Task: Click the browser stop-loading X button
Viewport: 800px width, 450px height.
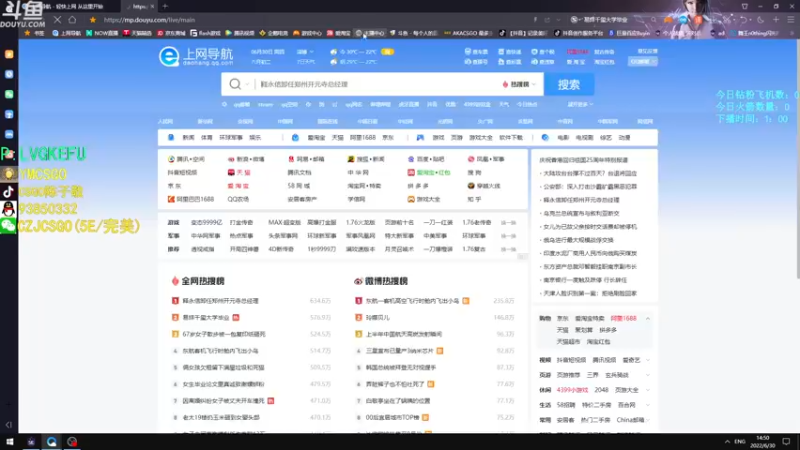Action: (57, 20)
